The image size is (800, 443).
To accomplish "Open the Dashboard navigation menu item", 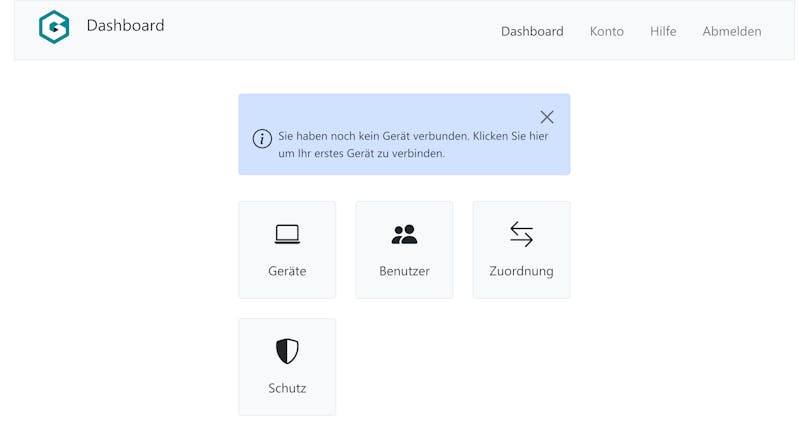I will [x=532, y=32].
